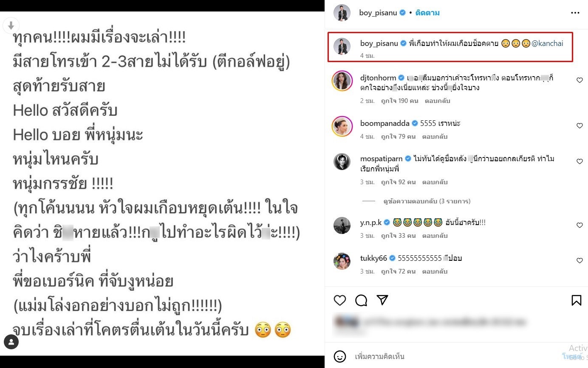Expand view replies (3 รายการ)
Image resolution: width=588 pixels, height=368 pixels.
427,201
